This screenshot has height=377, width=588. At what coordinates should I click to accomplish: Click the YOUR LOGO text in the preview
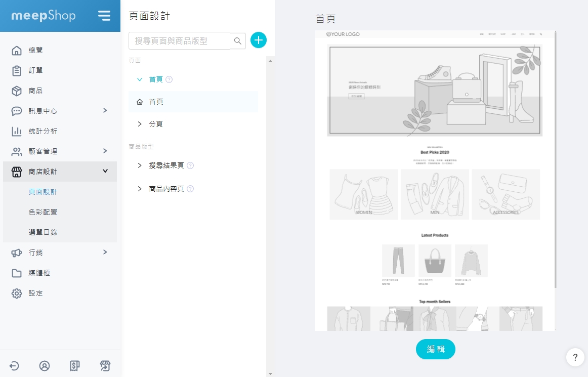(343, 34)
